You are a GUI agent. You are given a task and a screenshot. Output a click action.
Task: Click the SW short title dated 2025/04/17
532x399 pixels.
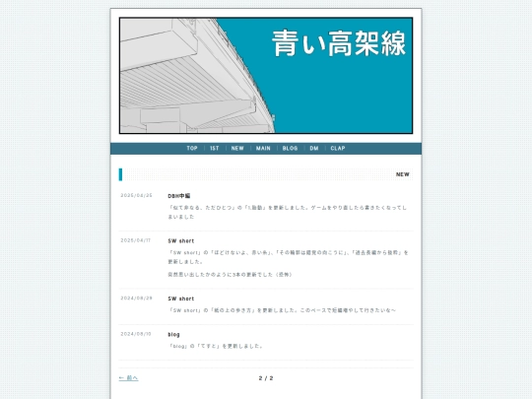(x=181, y=241)
